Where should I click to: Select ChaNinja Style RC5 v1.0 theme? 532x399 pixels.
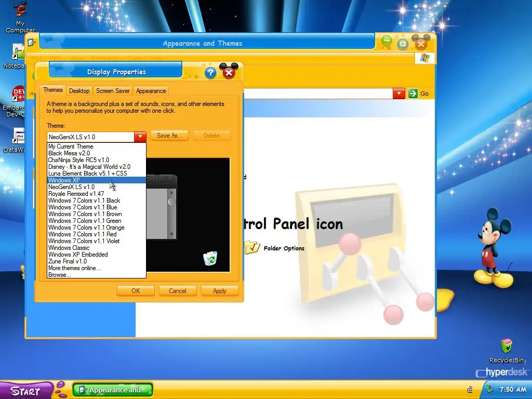tap(97, 160)
